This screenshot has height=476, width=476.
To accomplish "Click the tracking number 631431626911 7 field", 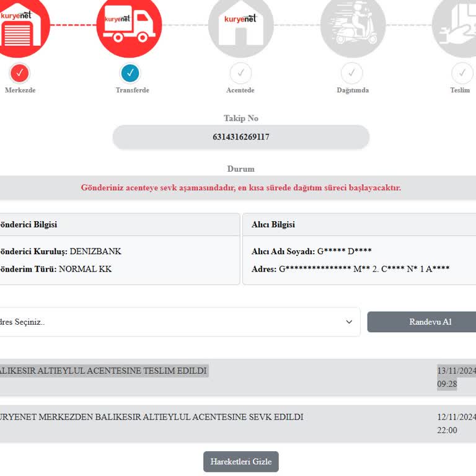I will (241, 137).
